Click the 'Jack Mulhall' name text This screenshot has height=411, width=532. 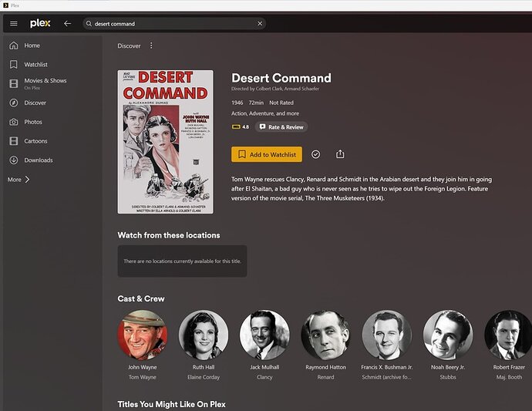264,367
